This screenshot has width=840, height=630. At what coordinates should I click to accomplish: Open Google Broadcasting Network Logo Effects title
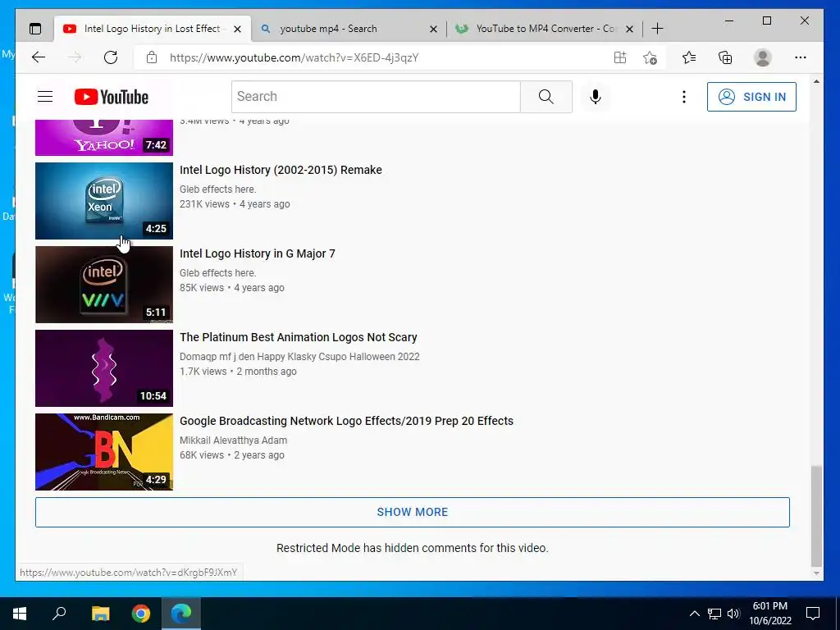[347, 421]
